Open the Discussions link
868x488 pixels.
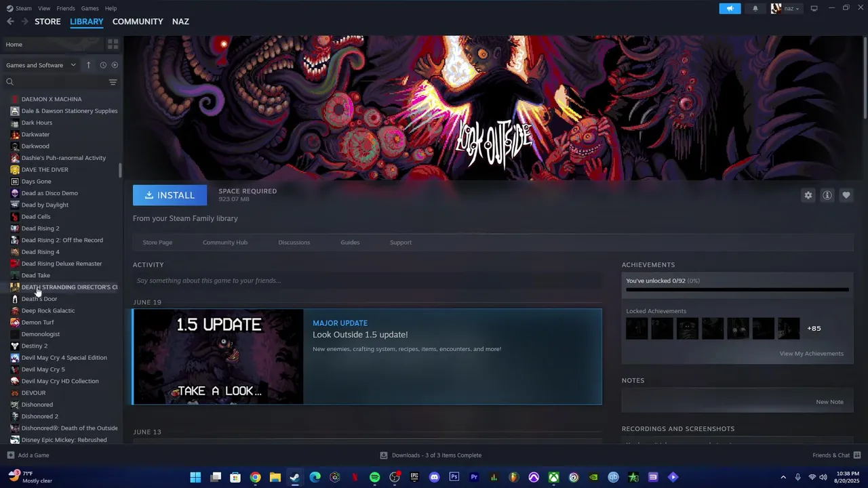294,243
